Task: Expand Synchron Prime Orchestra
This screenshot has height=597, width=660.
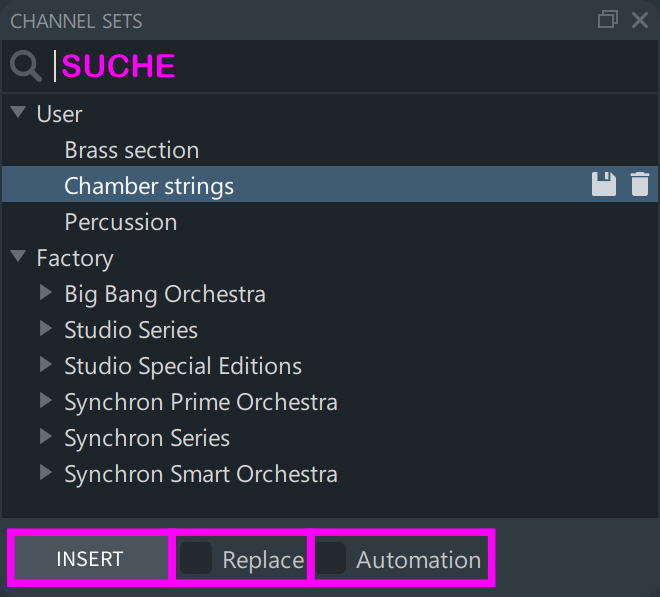Action: click(45, 400)
